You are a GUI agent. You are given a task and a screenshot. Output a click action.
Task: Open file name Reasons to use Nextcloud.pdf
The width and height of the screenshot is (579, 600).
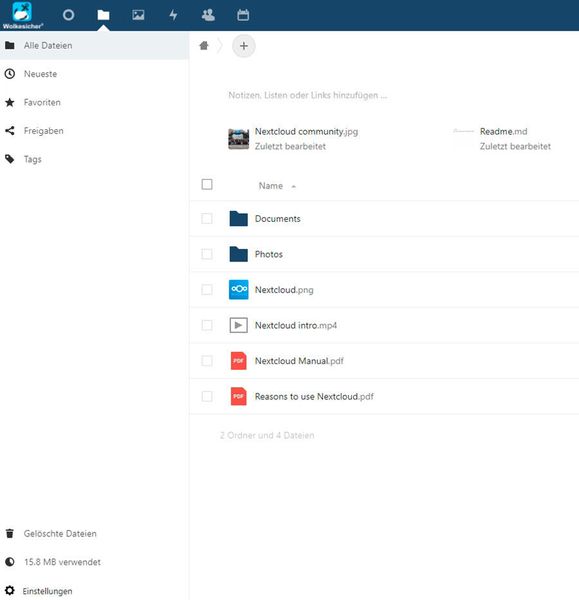click(314, 397)
